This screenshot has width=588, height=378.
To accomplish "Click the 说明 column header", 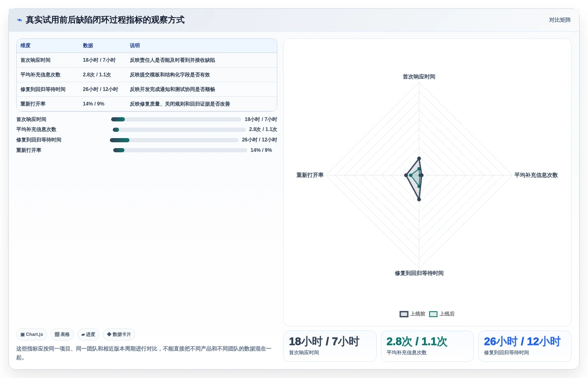I will [x=134, y=46].
